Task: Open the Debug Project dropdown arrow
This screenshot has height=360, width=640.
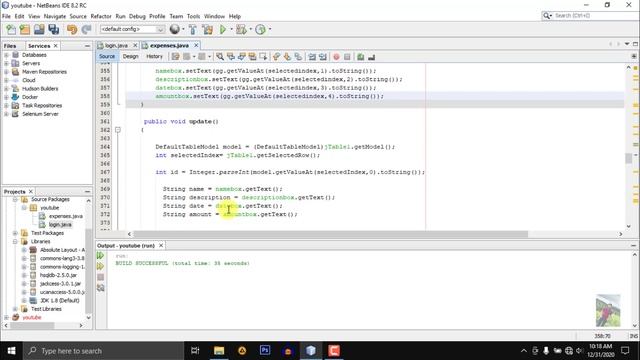Action: point(250,29)
